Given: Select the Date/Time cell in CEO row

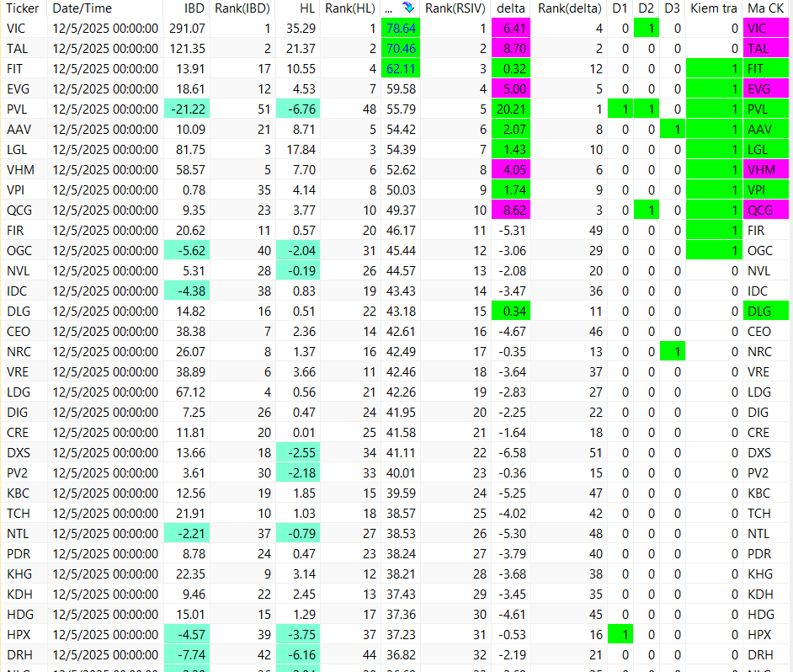Looking at the screenshot, I should [105, 332].
